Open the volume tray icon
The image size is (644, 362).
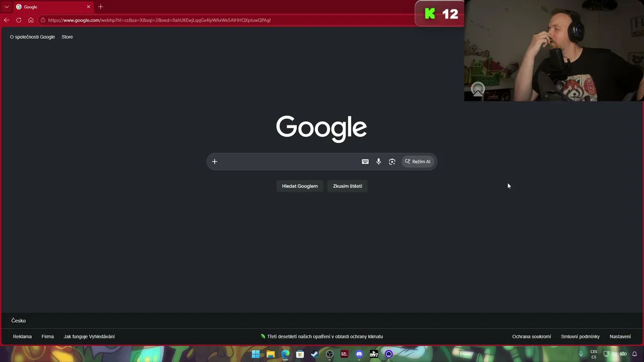[614, 354]
